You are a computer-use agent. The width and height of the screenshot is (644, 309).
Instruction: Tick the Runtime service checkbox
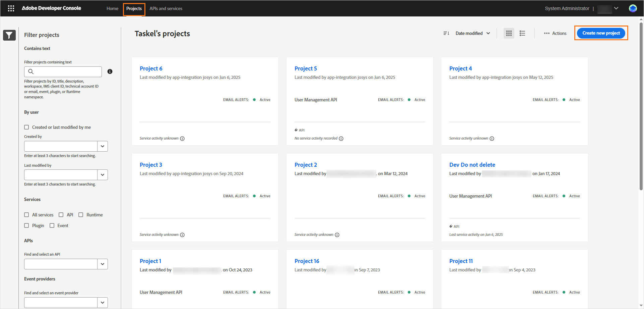pyautogui.click(x=81, y=215)
